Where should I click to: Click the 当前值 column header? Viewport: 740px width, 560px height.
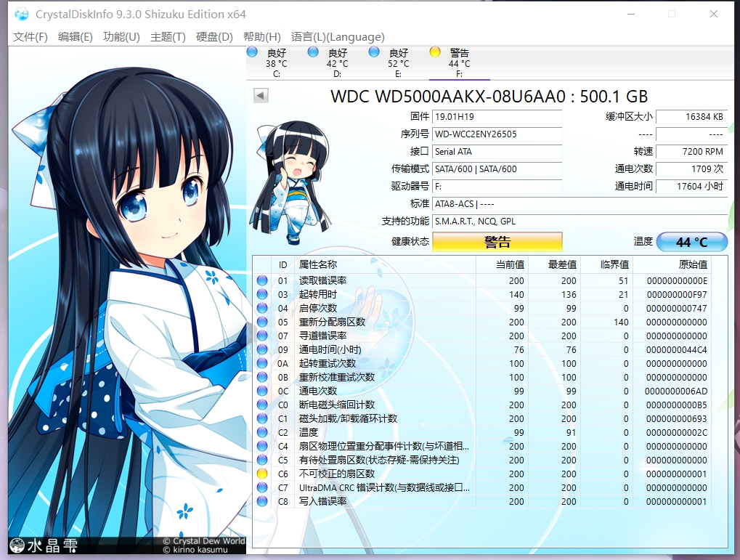(x=502, y=265)
